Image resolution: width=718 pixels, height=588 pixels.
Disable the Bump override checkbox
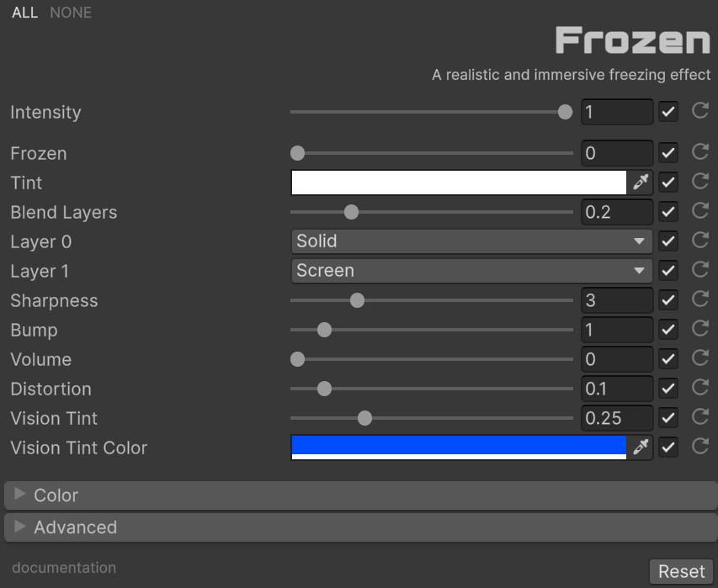668,330
